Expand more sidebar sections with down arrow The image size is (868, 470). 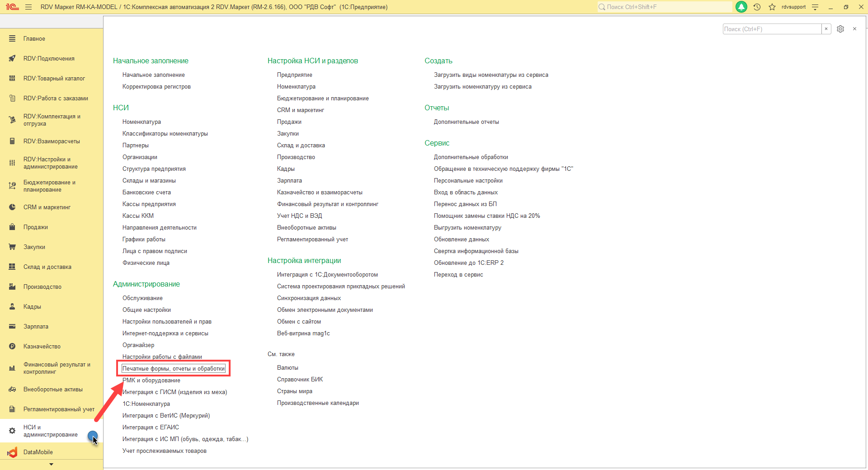click(x=51, y=465)
